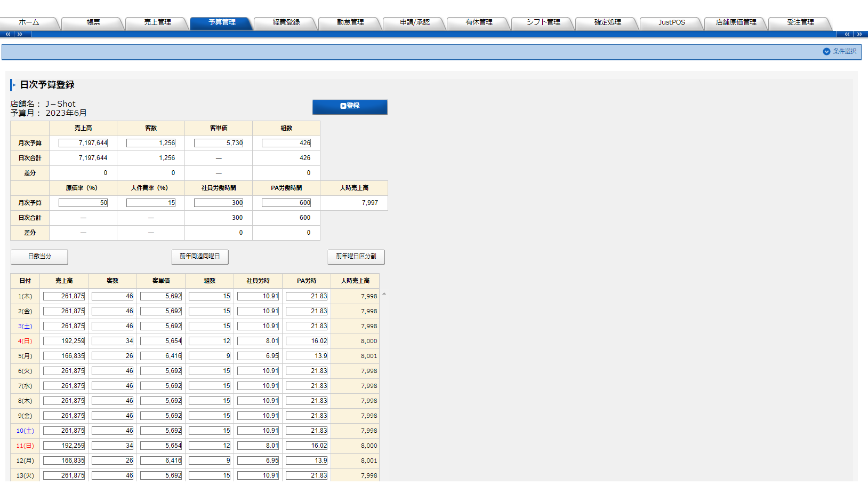Image resolution: width=868 pixels, height=484 pixels.
Task: Open the 売上管理 tab
Action: (157, 22)
